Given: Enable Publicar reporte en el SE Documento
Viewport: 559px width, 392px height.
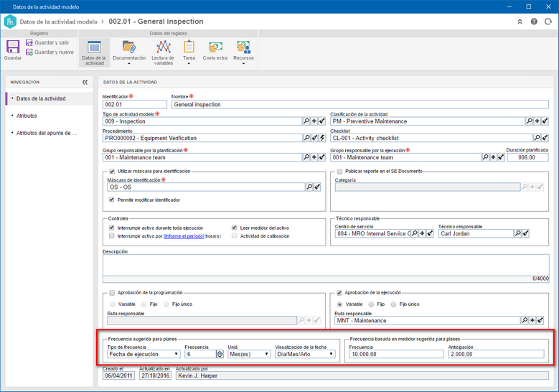Looking at the screenshot, I should click(x=339, y=171).
